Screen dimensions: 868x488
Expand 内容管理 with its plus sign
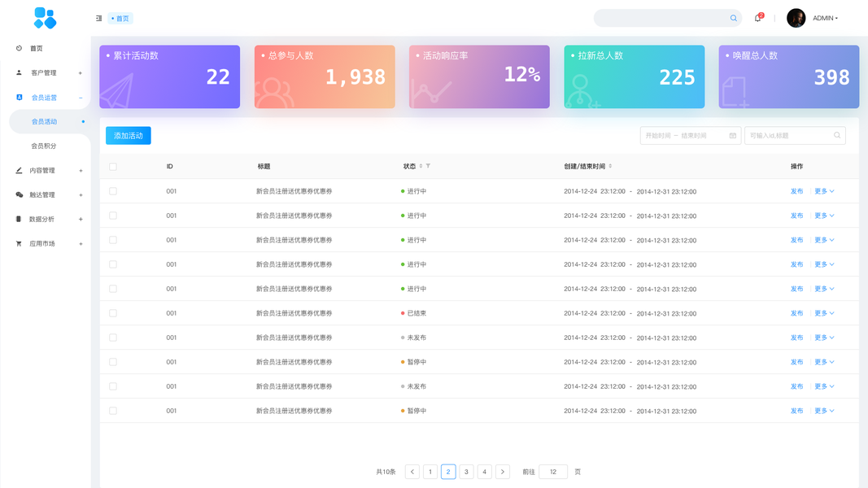point(81,171)
